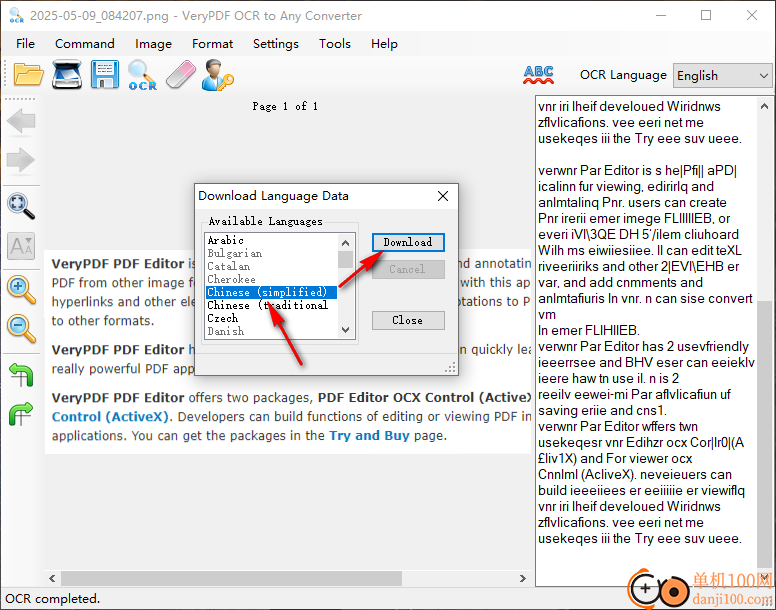The image size is (776, 610).
Task: Select Danish in language list
Action: tap(271, 331)
